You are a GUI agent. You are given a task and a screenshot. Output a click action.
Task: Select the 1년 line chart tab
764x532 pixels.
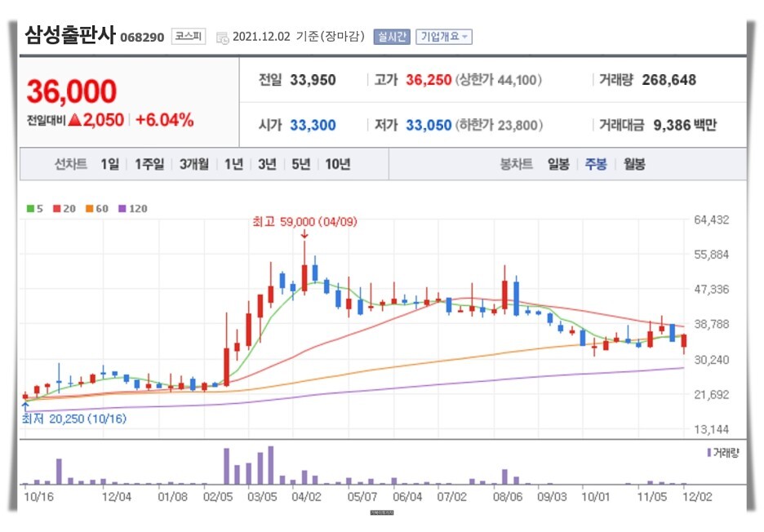[x=234, y=164]
